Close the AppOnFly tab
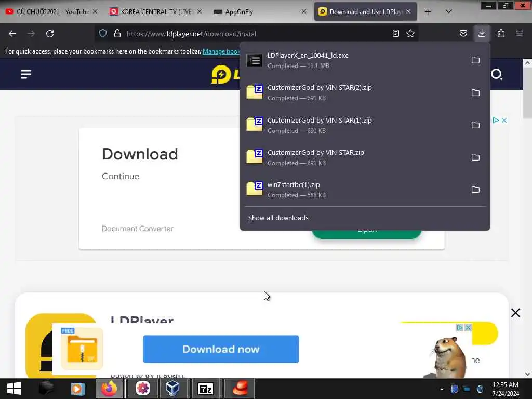This screenshot has width=532, height=399. point(303,11)
